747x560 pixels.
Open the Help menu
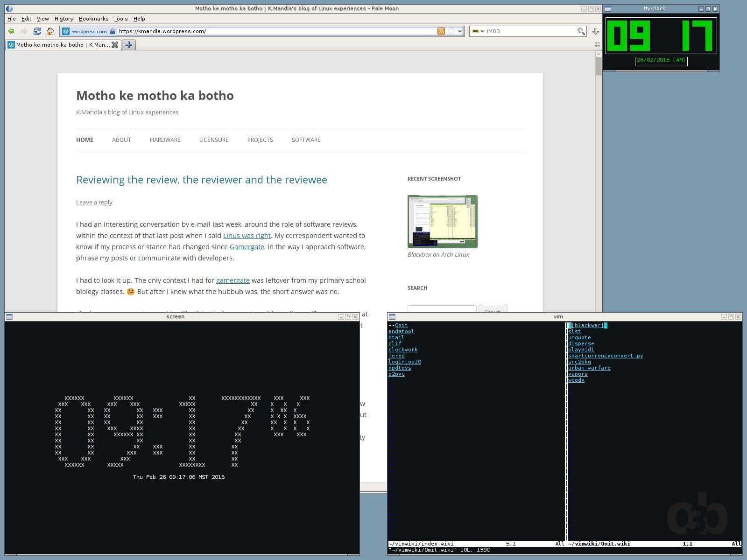click(x=139, y=19)
